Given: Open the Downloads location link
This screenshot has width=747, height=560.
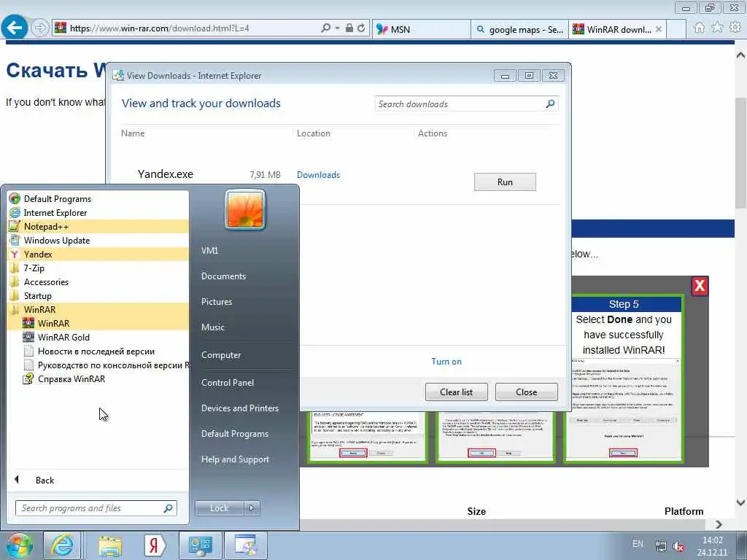Looking at the screenshot, I should point(318,175).
